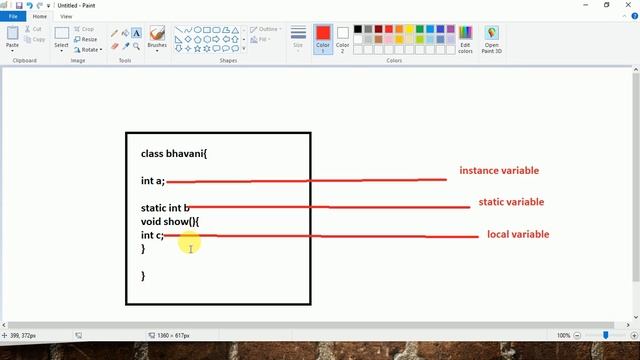
Task: Choose the Rounded rectangular callout shape
Action: click(x=216, y=49)
